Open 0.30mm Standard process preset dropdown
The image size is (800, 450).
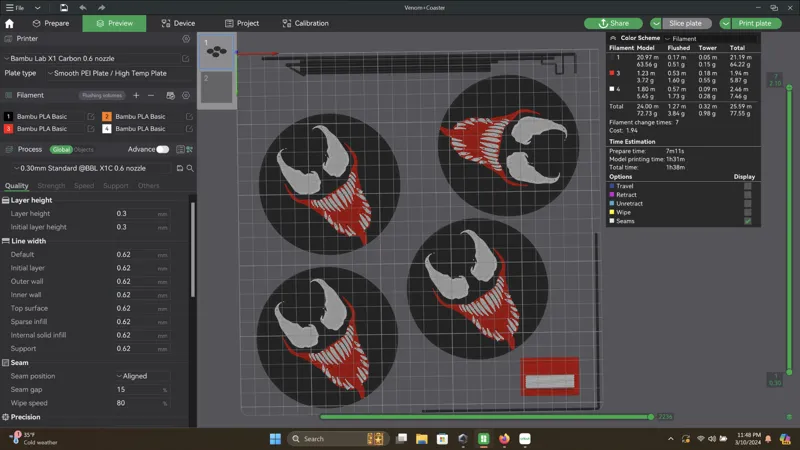pos(93,168)
